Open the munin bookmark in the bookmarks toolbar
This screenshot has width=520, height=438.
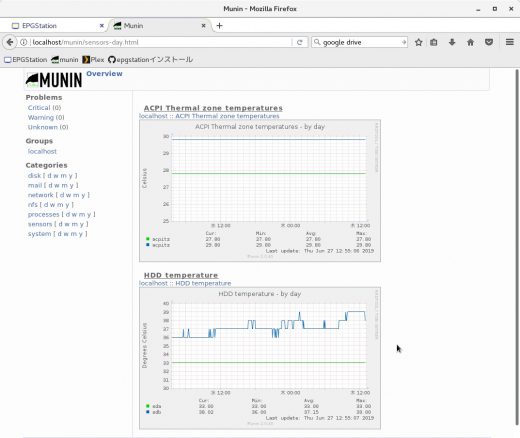tap(65, 60)
